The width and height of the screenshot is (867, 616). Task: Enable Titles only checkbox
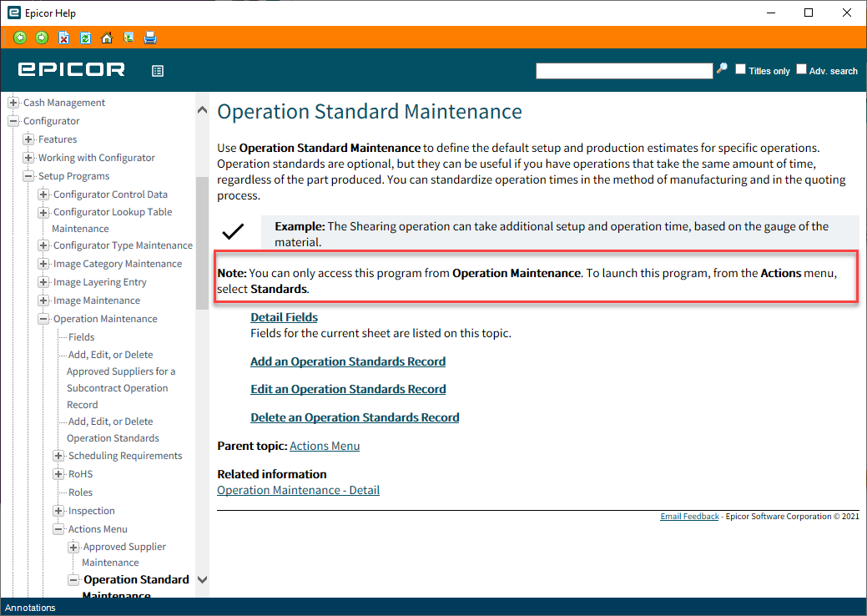(x=740, y=69)
